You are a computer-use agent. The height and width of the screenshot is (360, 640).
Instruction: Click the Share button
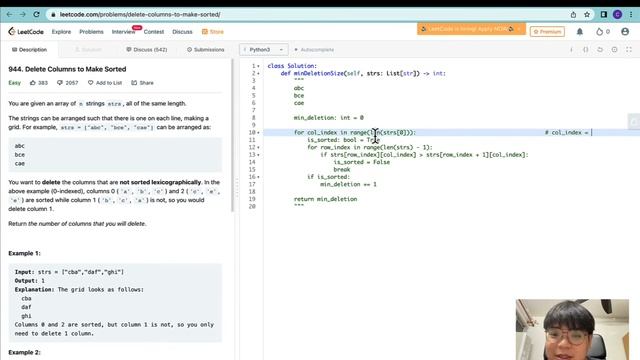click(x=142, y=83)
